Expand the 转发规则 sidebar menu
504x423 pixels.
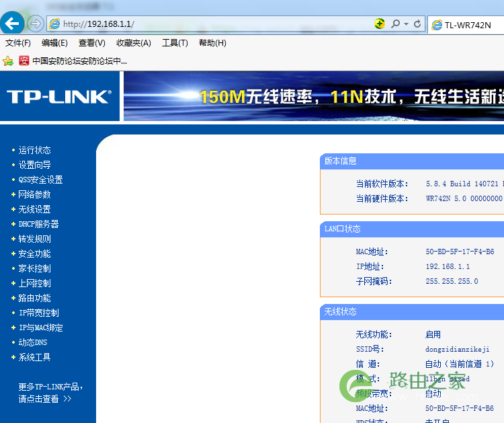tap(34, 239)
